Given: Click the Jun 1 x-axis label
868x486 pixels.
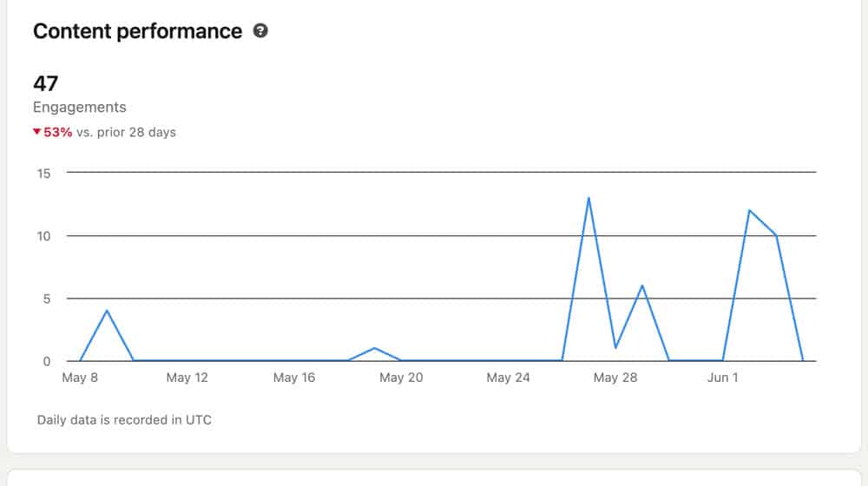Looking at the screenshot, I should point(722,378).
